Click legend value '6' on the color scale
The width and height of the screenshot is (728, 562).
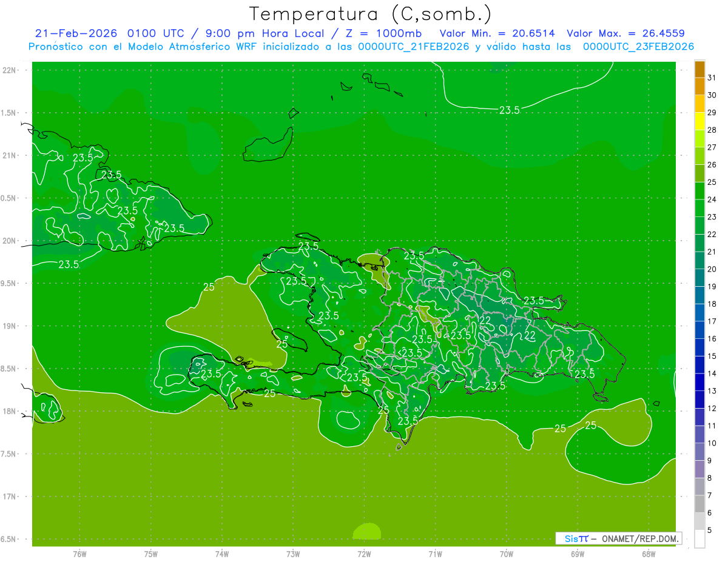click(710, 513)
